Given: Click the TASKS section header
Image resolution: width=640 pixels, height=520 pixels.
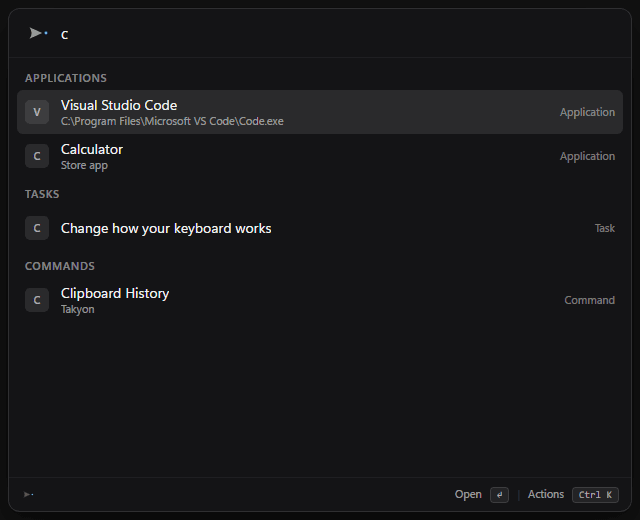Looking at the screenshot, I should pos(42,194).
